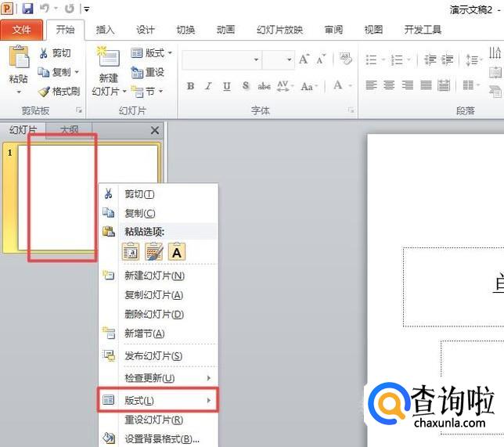The height and width of the screenshot is (447, 504).
Task: Switch to the 设计 ribbon tab
Action: click(145, 30)
